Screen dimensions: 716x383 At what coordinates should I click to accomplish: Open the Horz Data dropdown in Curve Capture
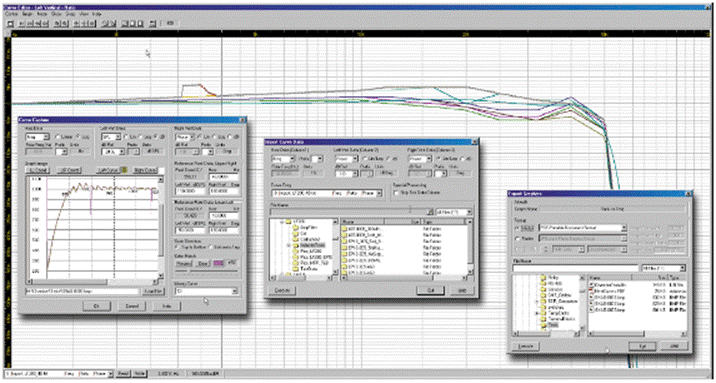pyautogui.click(x=37, y=137)
